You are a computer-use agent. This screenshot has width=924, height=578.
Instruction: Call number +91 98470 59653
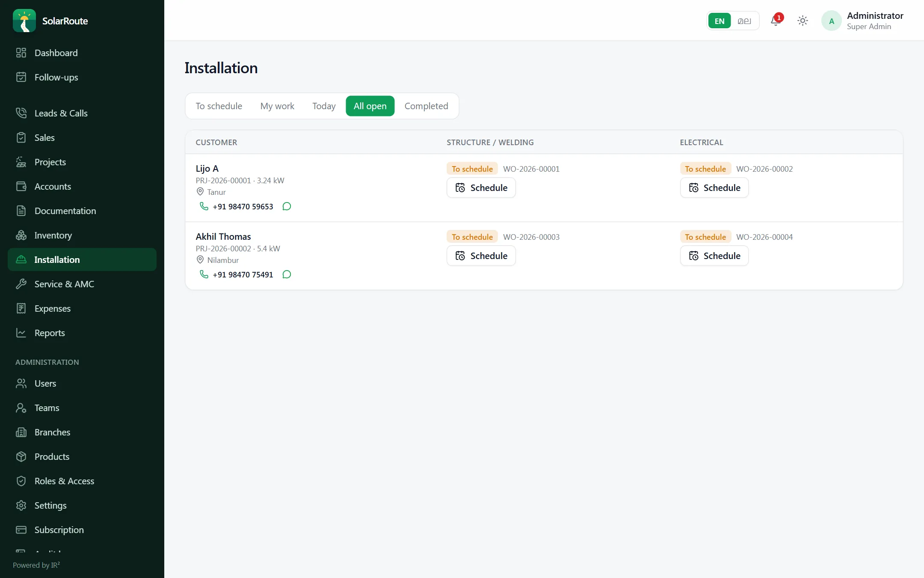243,206
